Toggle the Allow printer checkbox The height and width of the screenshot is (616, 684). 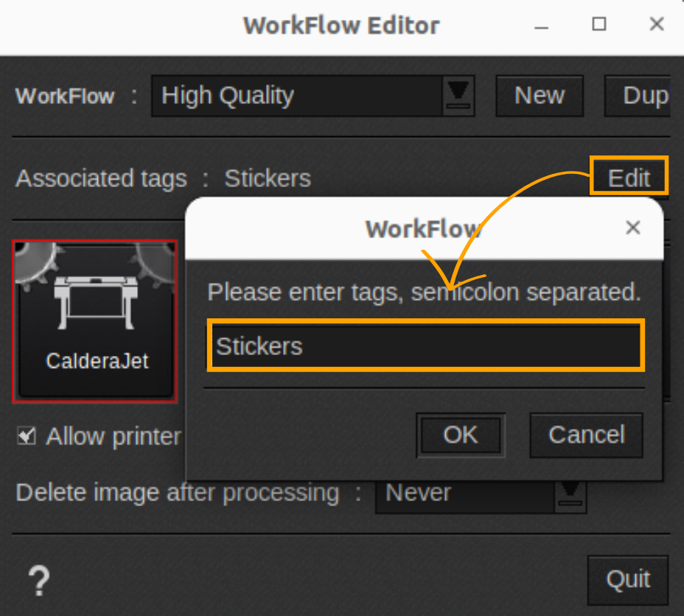tap(26, 436)
